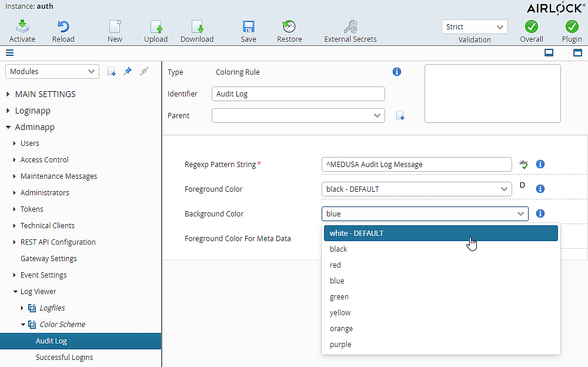Reload the configuration
Viewport: 588px width, 367px height.
(x=63, y=26)
